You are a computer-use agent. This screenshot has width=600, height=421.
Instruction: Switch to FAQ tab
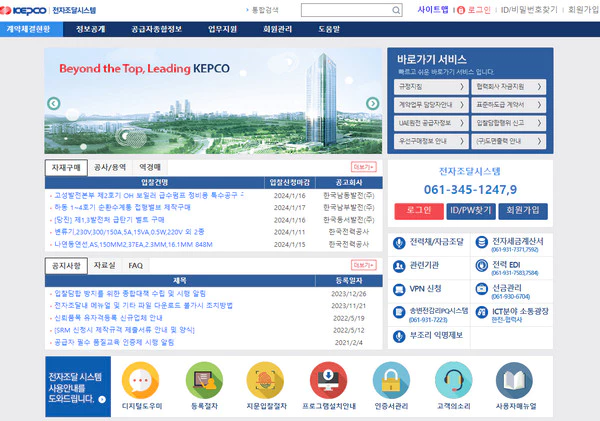135,265
